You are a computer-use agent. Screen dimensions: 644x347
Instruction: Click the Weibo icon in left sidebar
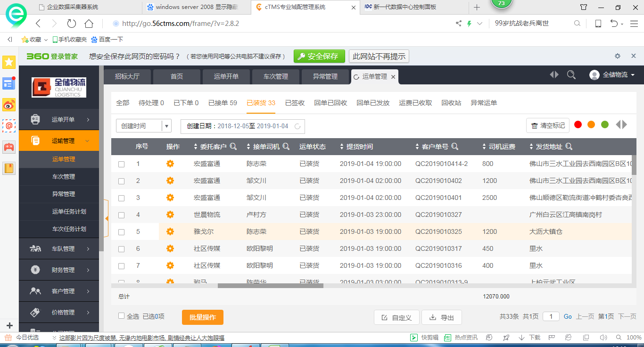(9, 105)
